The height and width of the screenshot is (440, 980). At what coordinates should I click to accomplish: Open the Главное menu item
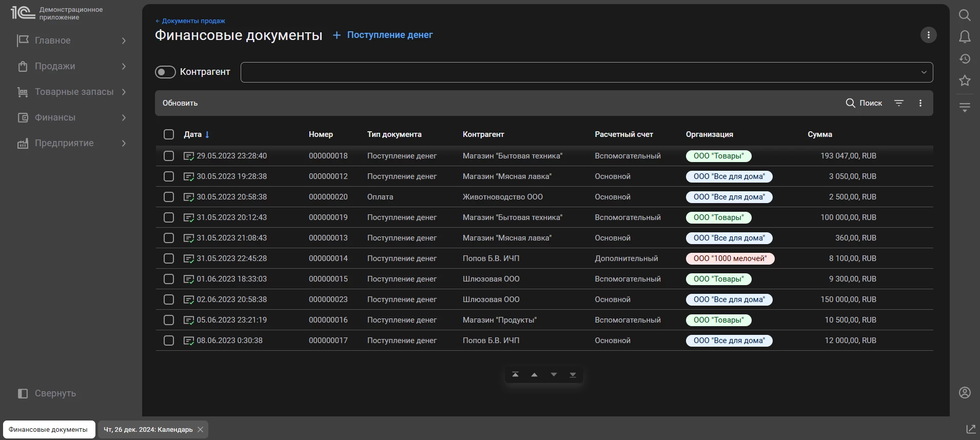coord(53,41)
